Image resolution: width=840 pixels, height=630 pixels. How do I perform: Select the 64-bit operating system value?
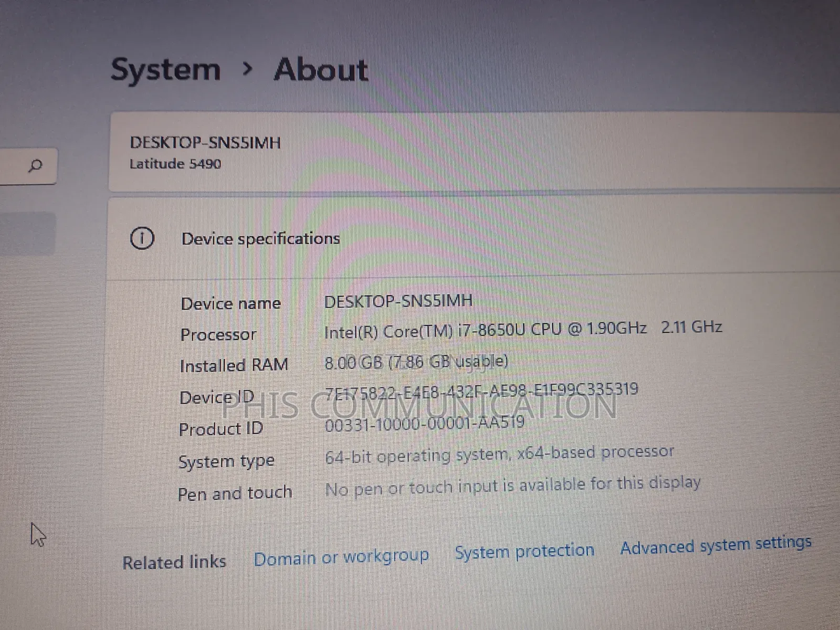click(499, 455)
